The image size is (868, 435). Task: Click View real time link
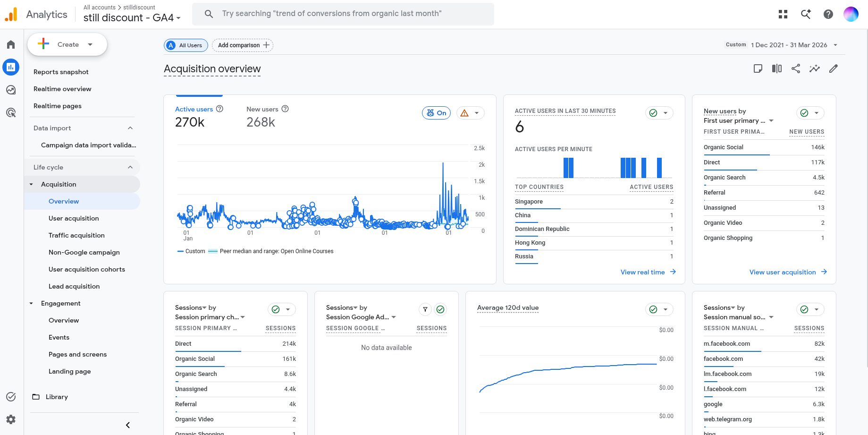648,272
